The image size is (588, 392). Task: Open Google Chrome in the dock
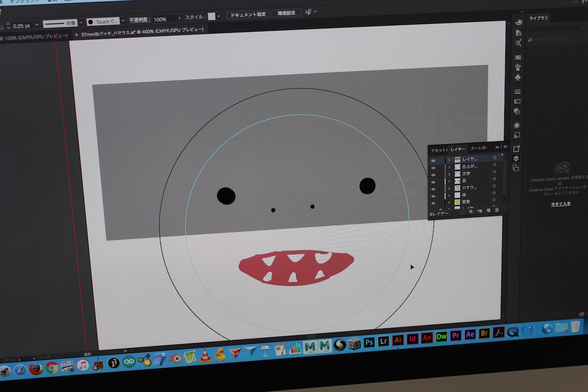52,367
